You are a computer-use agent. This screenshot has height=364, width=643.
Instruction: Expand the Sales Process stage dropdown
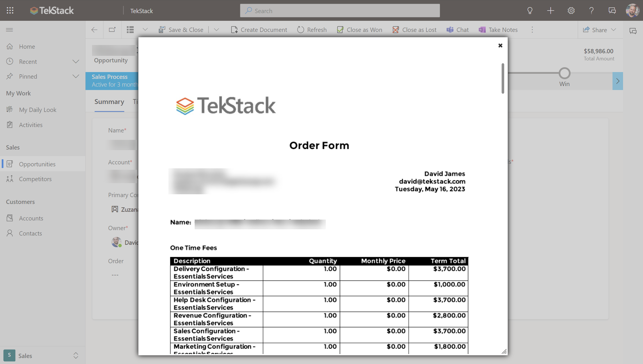pyautogui.click(x=618, y=81)
